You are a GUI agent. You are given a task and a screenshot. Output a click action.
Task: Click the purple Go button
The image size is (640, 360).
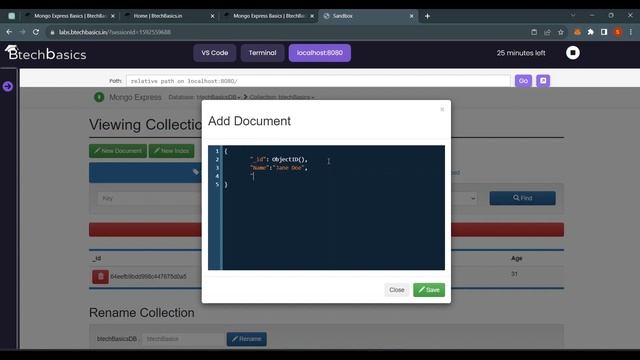[523, 81]
